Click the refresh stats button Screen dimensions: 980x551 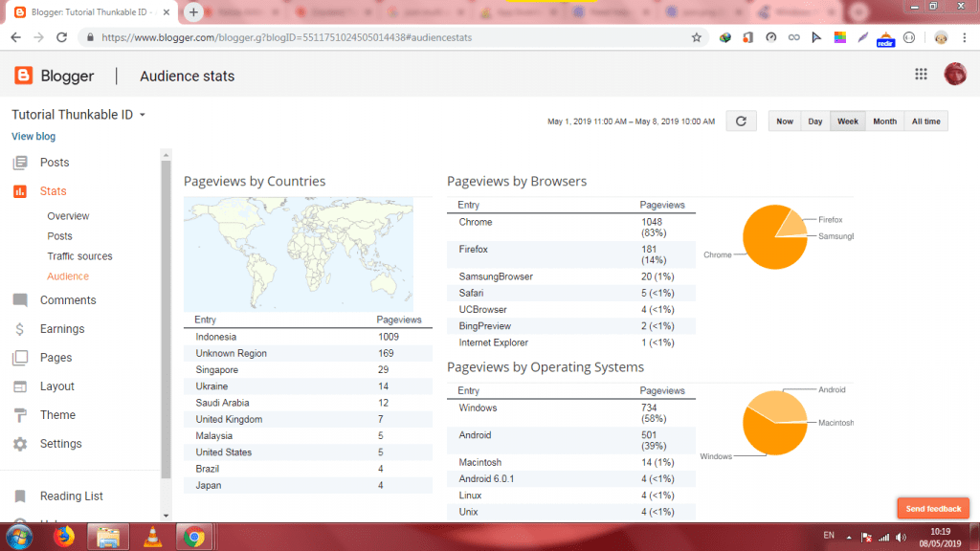(741, 121)
